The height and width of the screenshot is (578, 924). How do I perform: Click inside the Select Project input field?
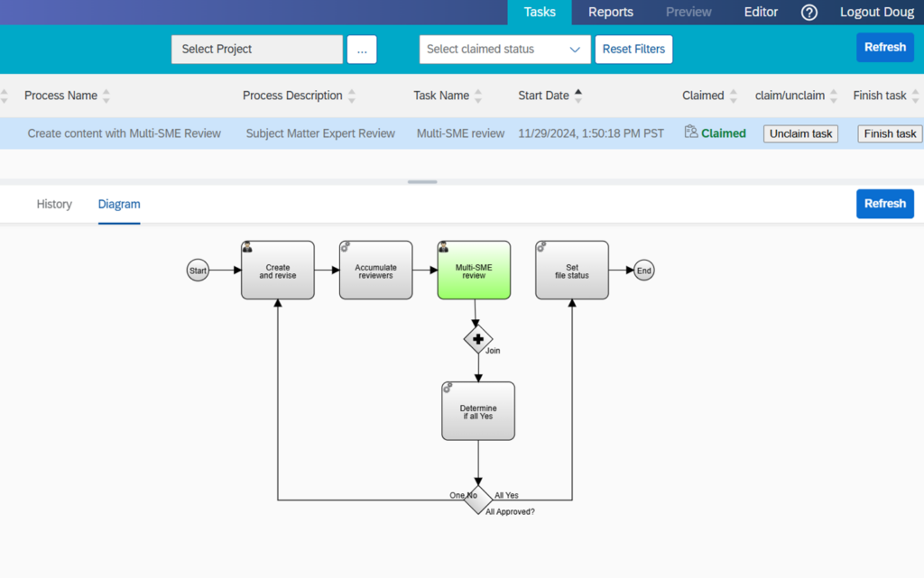click(257, 50)
